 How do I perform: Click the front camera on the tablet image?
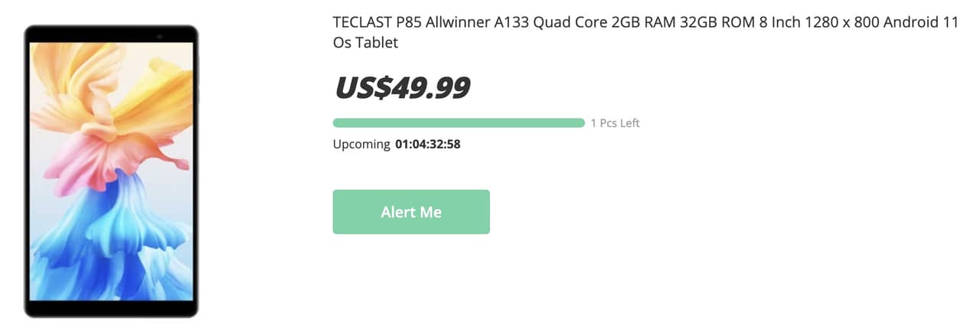[x=159, y=36]
